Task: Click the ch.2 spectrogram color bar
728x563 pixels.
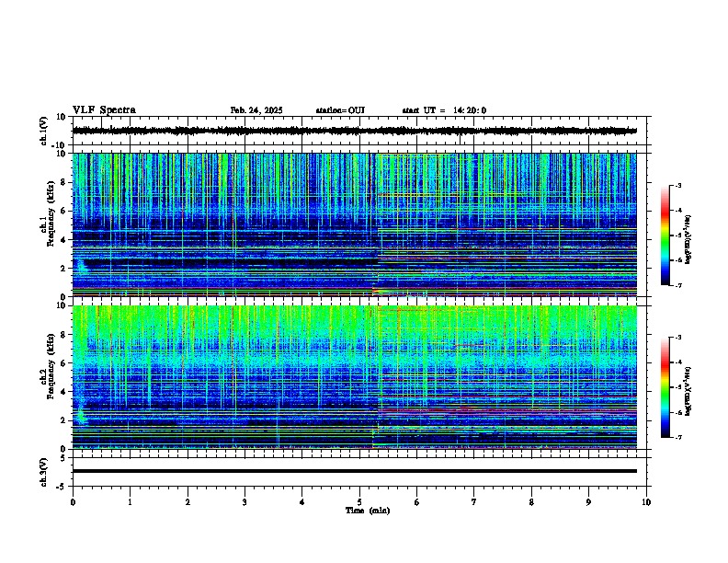Action: [x=665, y=387]
